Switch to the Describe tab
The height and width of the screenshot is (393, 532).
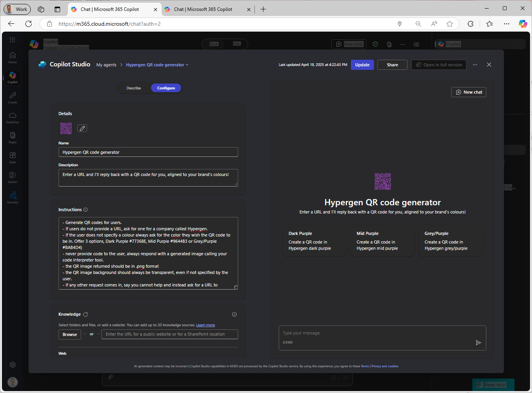point(133,88)
